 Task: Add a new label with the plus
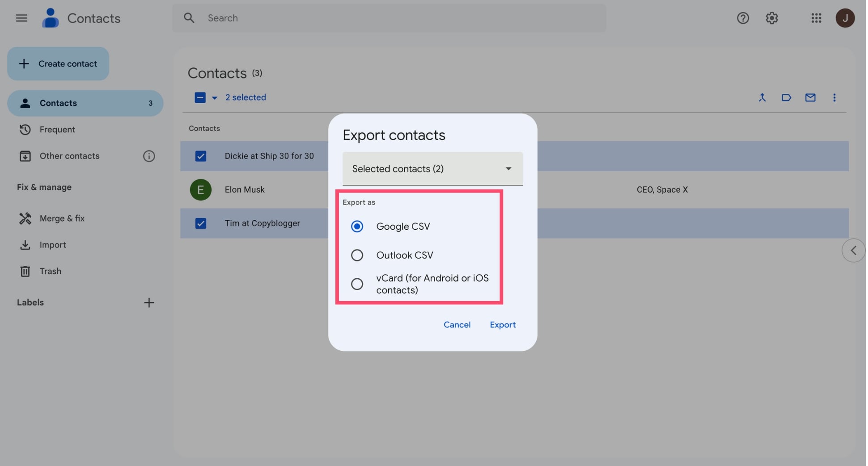point(149,302)
